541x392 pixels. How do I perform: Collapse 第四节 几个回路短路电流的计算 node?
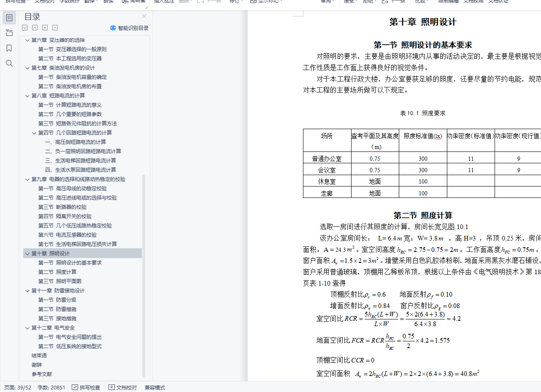tap(34, 133)
